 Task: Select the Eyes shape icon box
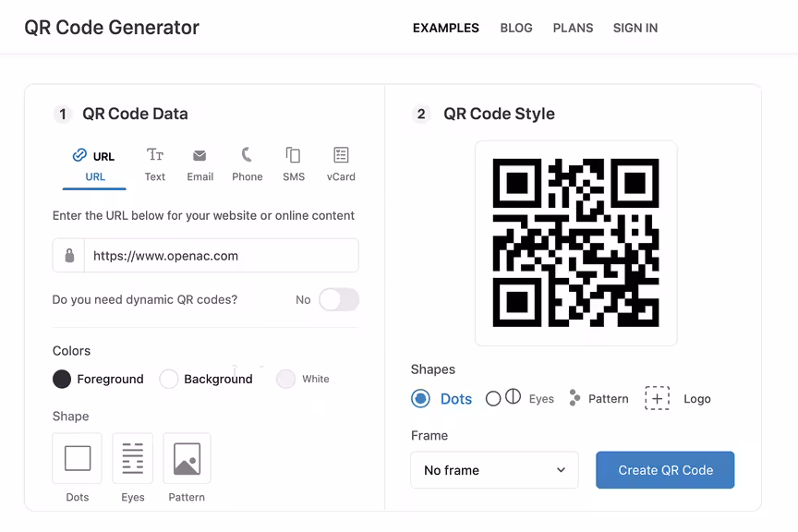tap(133, 458)
